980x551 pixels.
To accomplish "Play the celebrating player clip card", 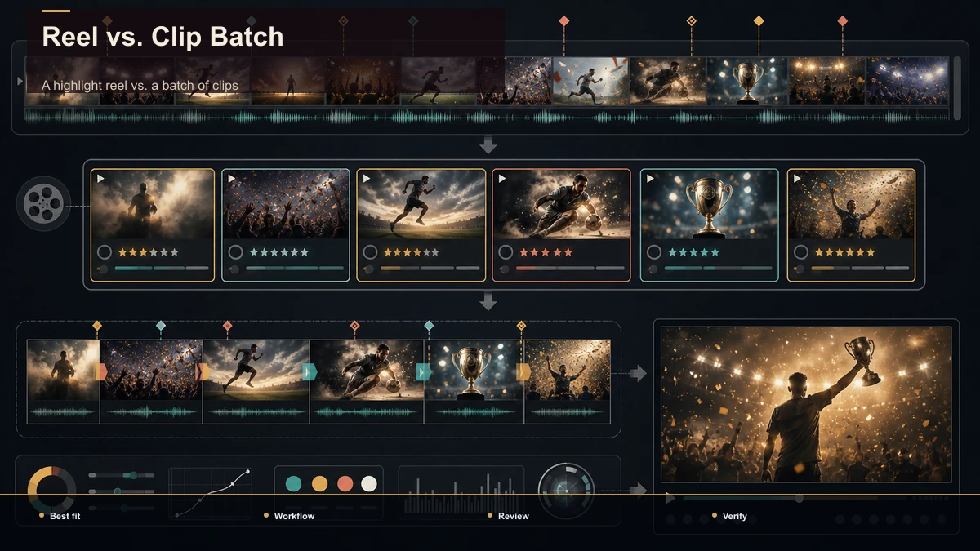I will 797,178.
